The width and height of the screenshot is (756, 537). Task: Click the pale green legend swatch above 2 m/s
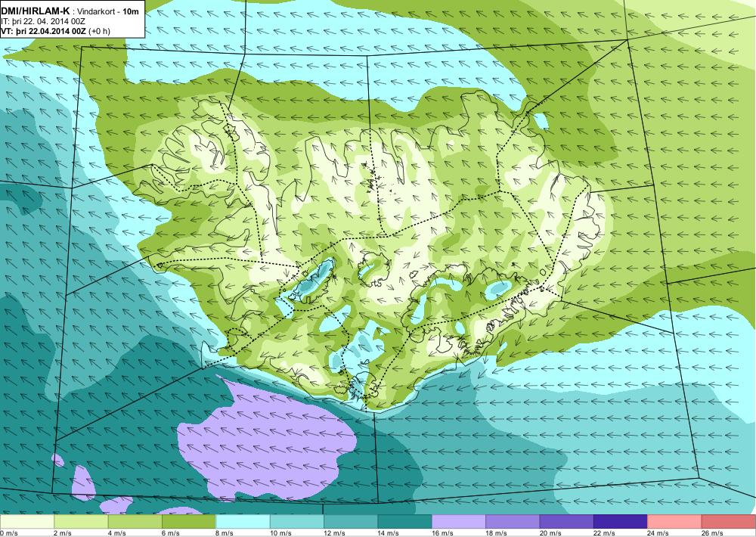click(x=81, y=522)
